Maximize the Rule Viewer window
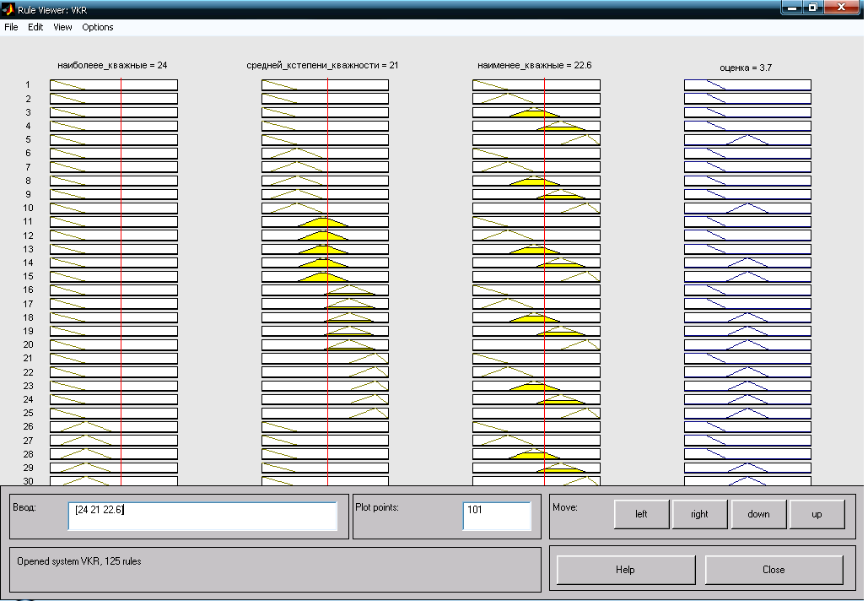This screenshot has height=601, width=868. pyautogui.click(x=812, y=8)
